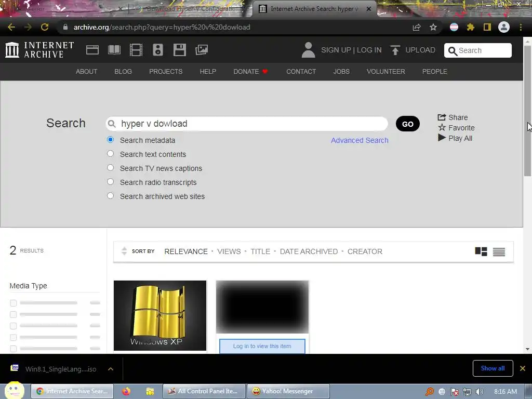This screenshot has width=532, height=399.
Task: Click the top-right Search input box
Action: click(x=478, y=50)
